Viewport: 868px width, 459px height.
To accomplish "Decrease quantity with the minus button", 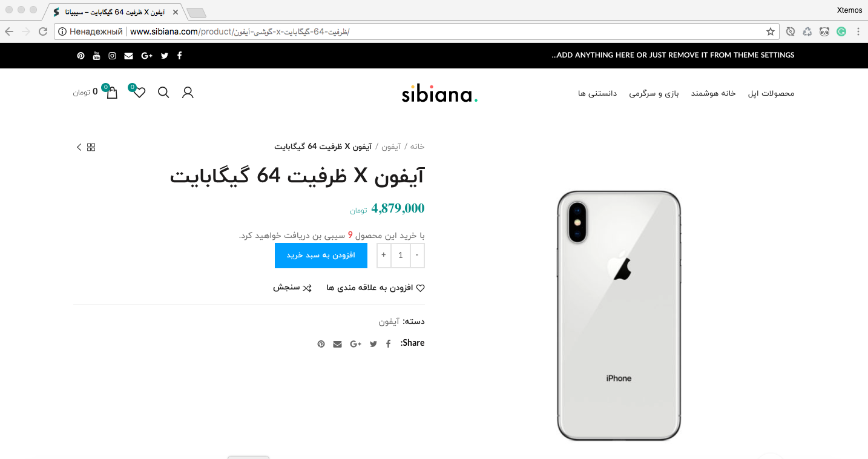I will pyautogui.click(x=417, y=256).
